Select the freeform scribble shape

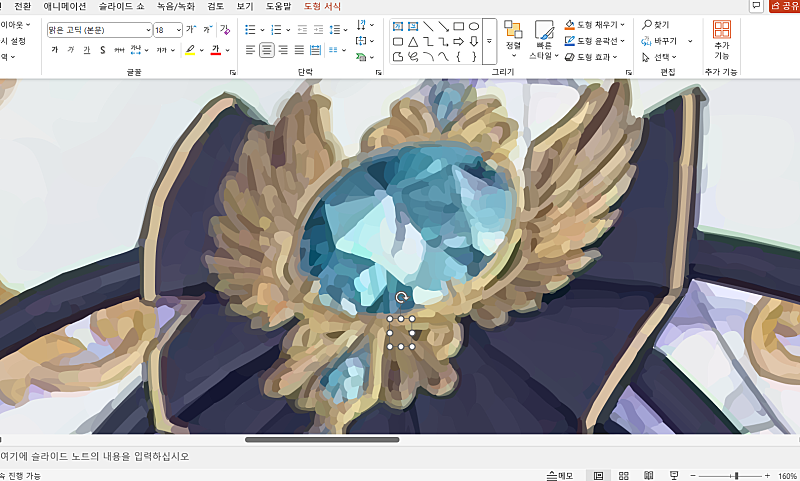413,57
